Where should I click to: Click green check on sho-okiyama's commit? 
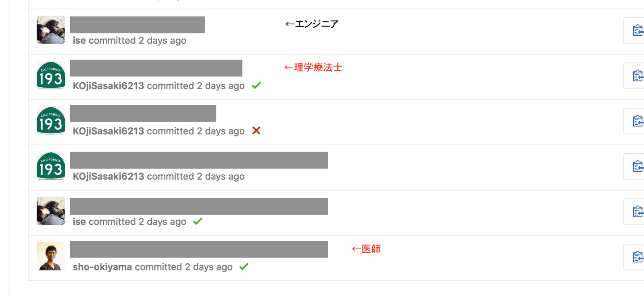coord(244,266)
